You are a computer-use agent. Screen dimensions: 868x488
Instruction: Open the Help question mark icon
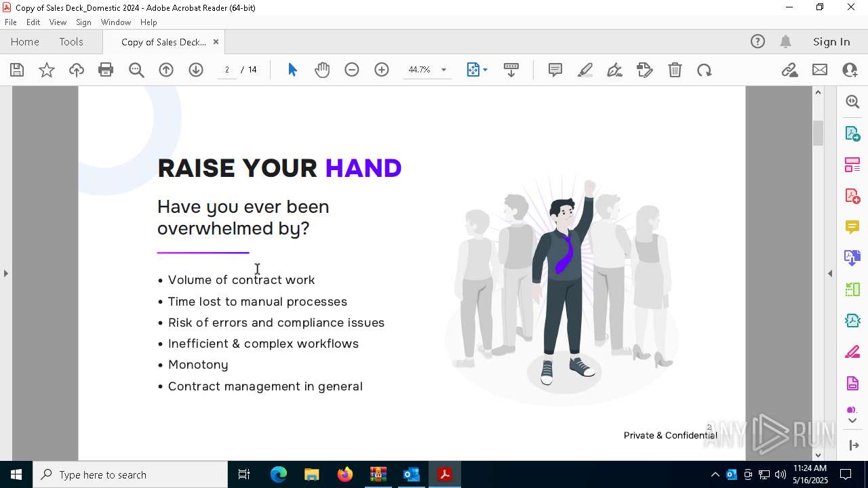click(x=757, y=42)
